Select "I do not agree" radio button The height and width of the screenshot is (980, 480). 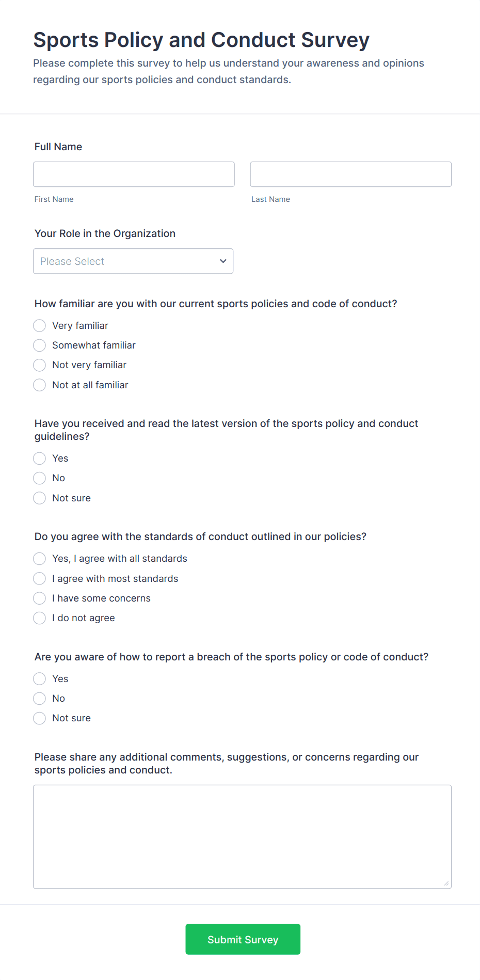point(40,618)
